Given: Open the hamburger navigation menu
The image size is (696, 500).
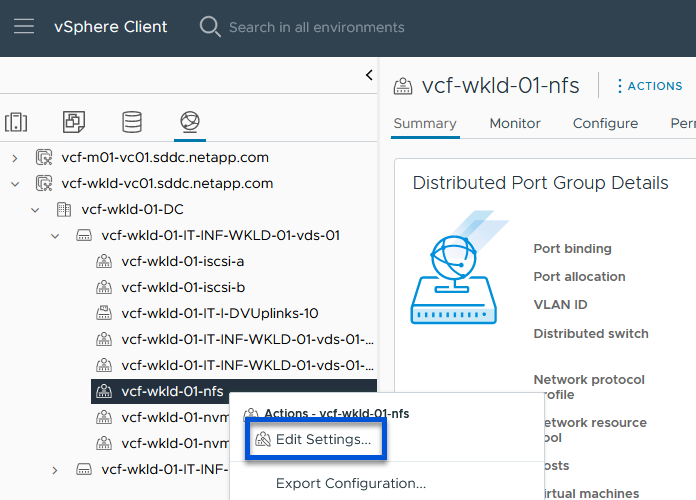Looking at the screenshot, I should point(24,27).
